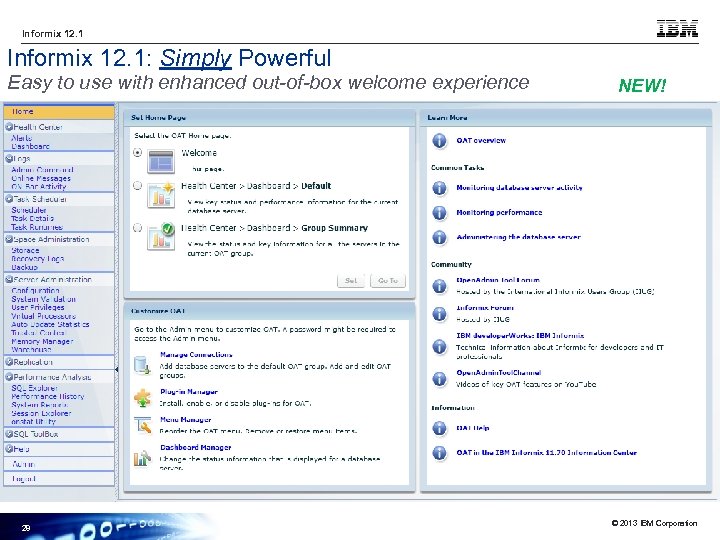Image resolution: width=720 pixels, height=540 pixels.
Task: Click the Group Summary chart icon
Action: tap(161, 236)
